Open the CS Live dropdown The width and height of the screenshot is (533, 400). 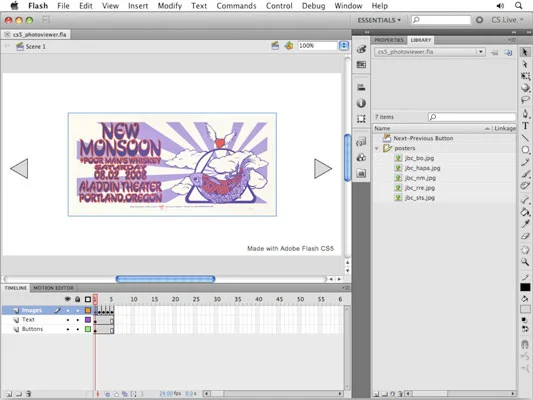coord(507,20)
